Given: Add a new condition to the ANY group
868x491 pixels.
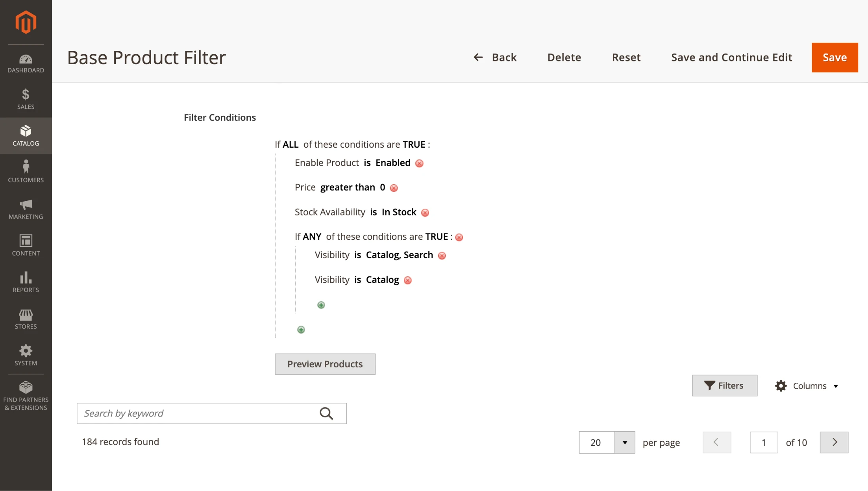Looking at the screenshot, I should pos(321,304).
